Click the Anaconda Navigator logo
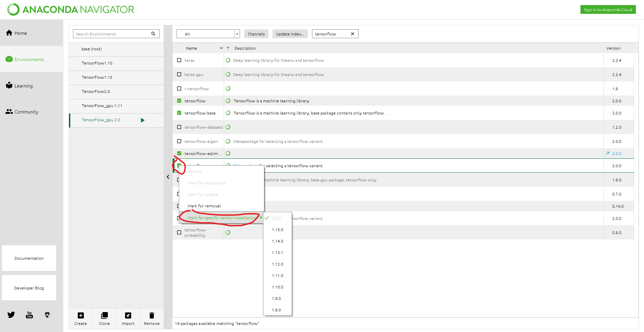This screenshot has height=332, width=644. click(71, 9)
